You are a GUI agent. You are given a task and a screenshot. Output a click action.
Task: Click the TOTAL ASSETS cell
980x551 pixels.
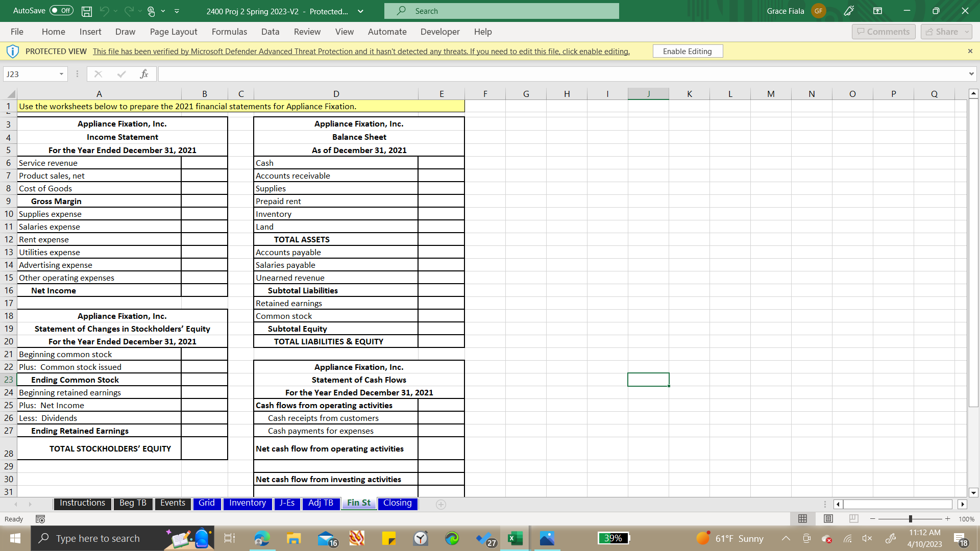[336, 239]
